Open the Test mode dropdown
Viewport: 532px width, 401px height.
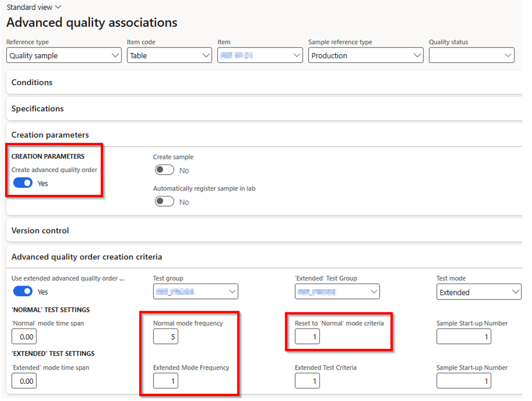(x=479, y=292)
